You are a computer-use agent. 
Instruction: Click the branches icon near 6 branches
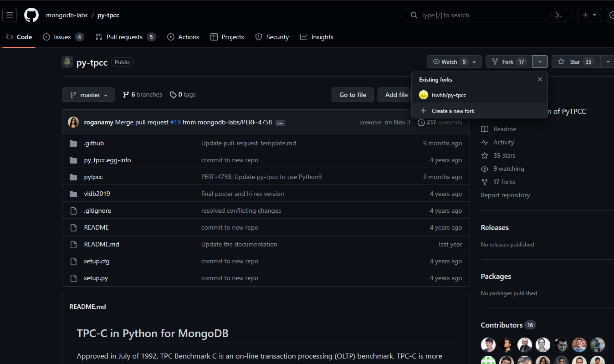coord(126,95)
